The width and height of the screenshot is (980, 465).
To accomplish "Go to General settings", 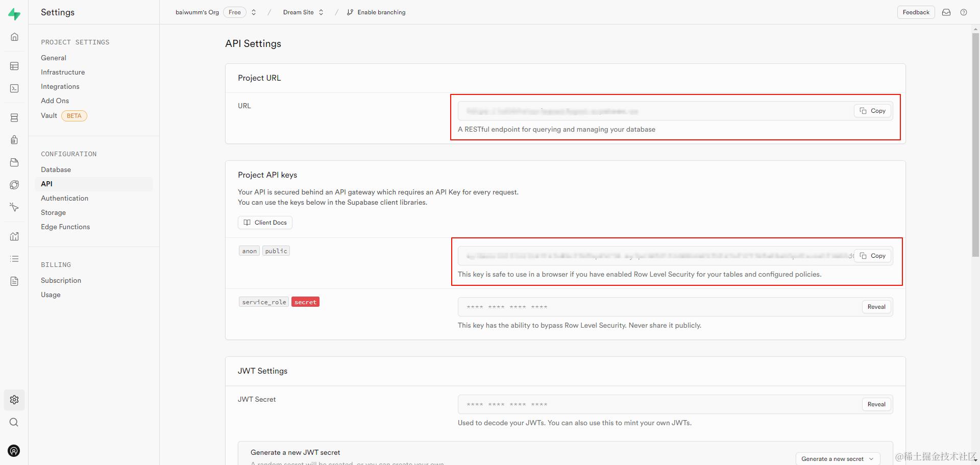I will click(54, 58).
